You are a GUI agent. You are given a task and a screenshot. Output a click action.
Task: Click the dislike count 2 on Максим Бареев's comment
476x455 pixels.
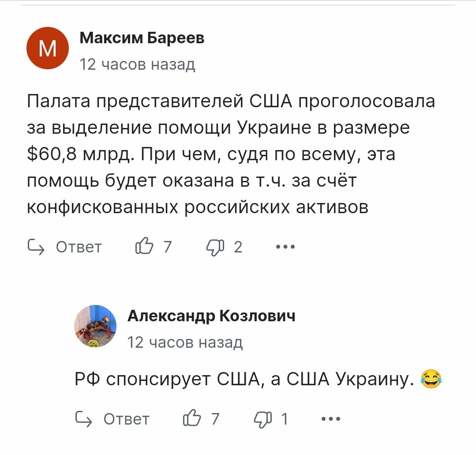[238, 247]
